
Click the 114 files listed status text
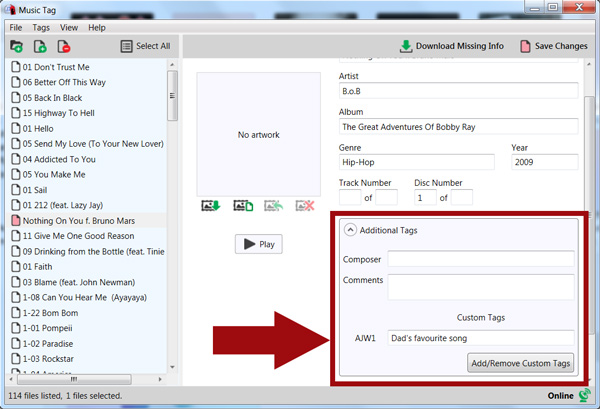65,396
